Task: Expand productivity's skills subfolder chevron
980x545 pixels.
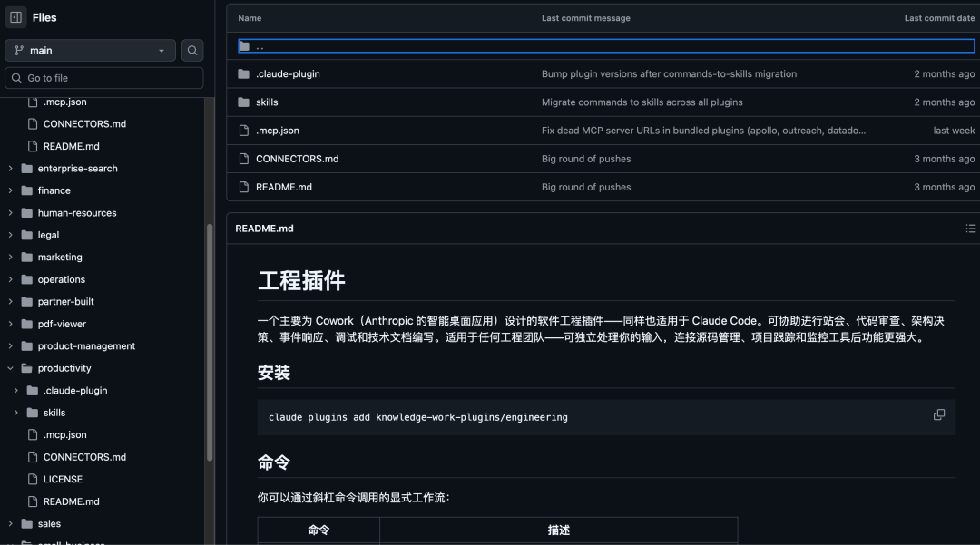Action: [x=16, y=413]
